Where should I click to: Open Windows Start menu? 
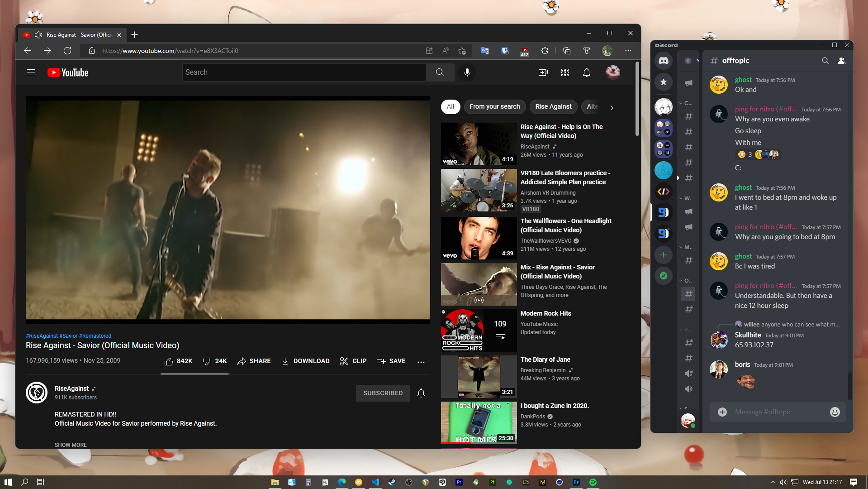(x=8, y=482)
